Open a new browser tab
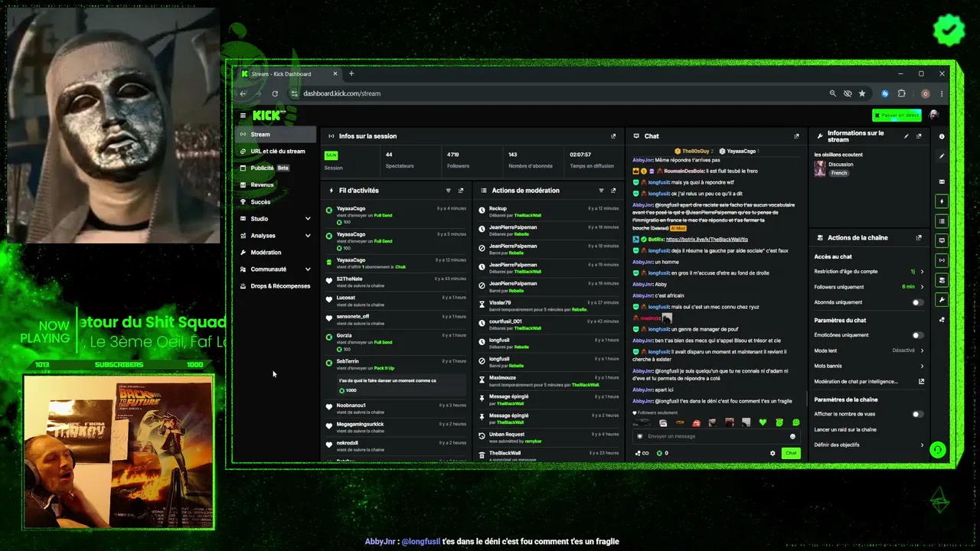 [351, 74]
